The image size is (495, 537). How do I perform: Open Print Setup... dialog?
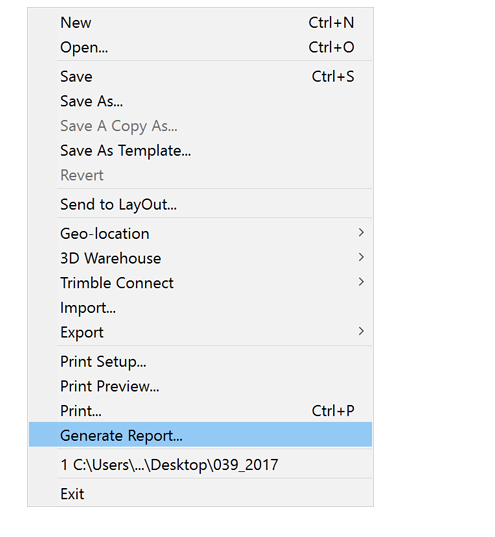click(200, 362)
